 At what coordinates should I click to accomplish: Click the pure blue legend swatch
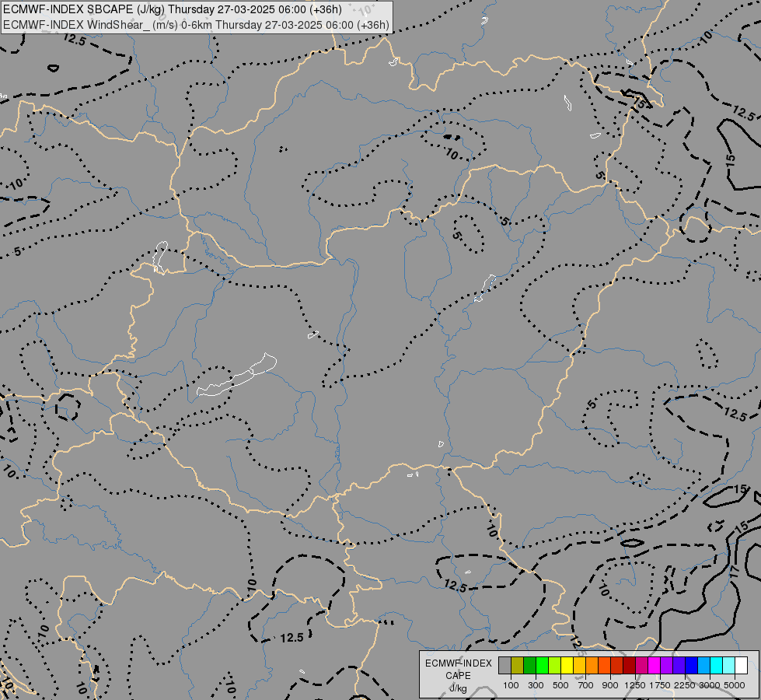(x=692, y=666)
